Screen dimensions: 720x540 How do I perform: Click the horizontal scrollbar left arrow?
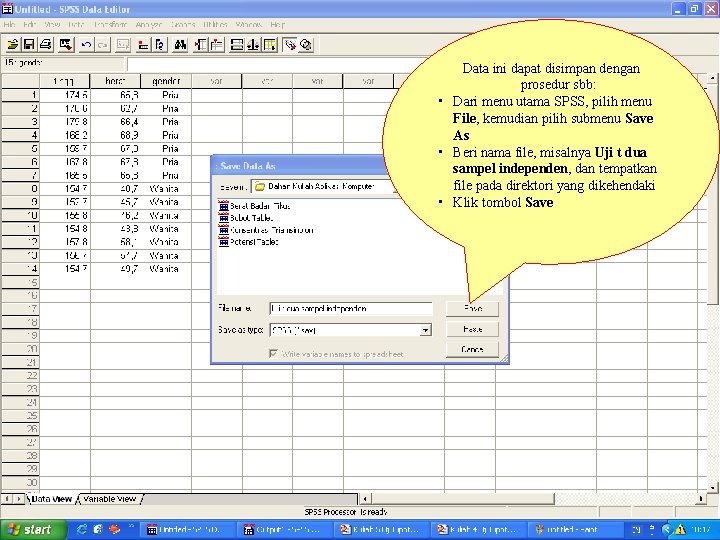click(365, 498)
